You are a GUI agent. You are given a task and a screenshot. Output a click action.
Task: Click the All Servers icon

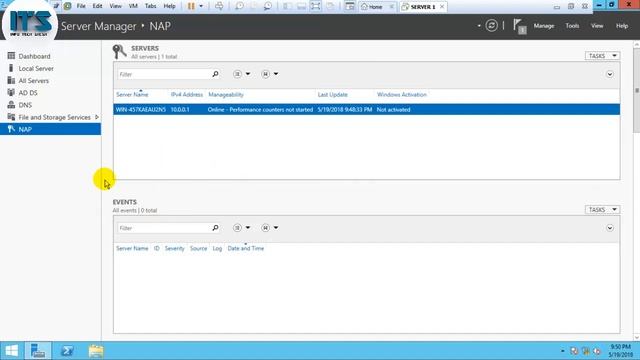[11, 80]
